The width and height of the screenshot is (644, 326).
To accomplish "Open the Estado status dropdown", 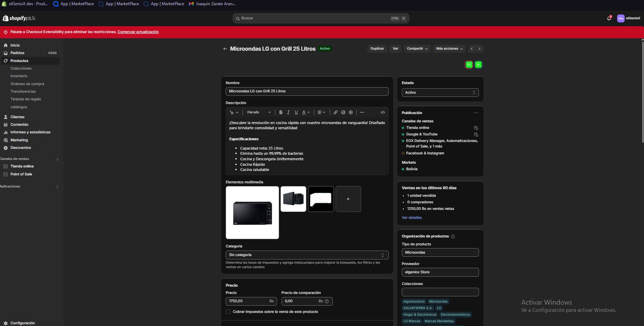I will tap(440, 93).
